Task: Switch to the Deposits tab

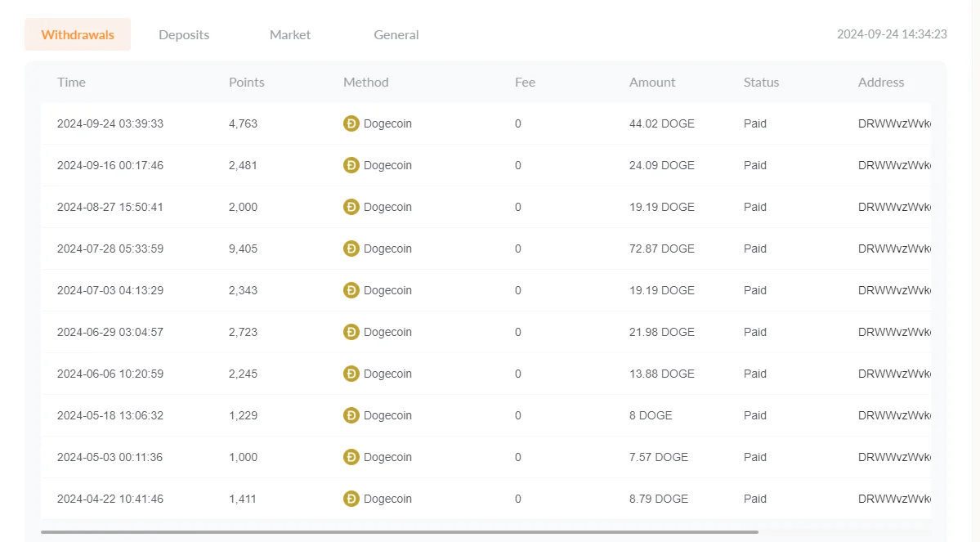Action: [x=184, y=34]
